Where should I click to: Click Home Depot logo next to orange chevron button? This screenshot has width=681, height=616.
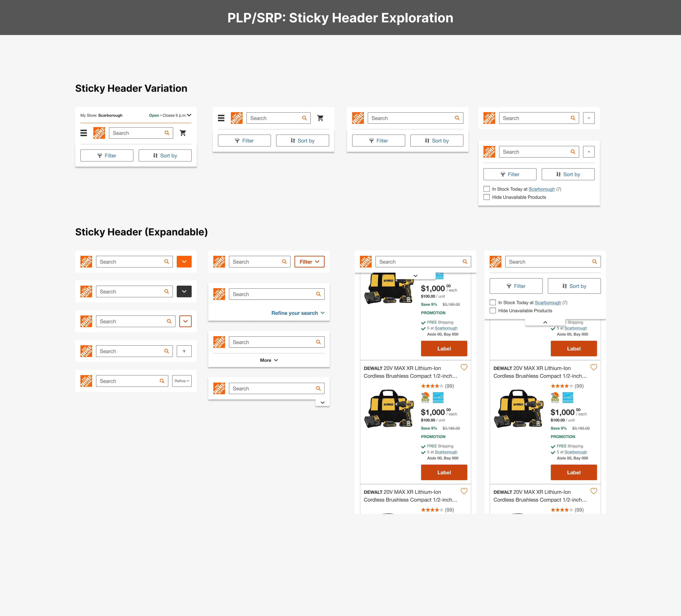[x=86, y=262]
